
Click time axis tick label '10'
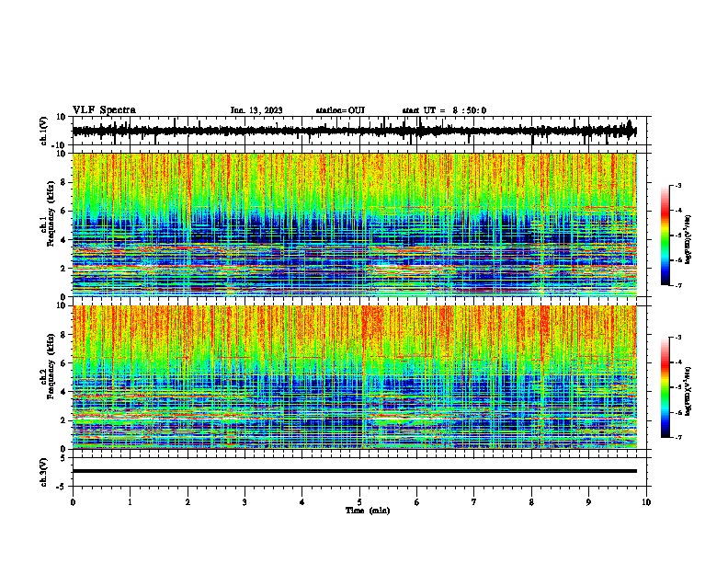click(x=646, y=502)
